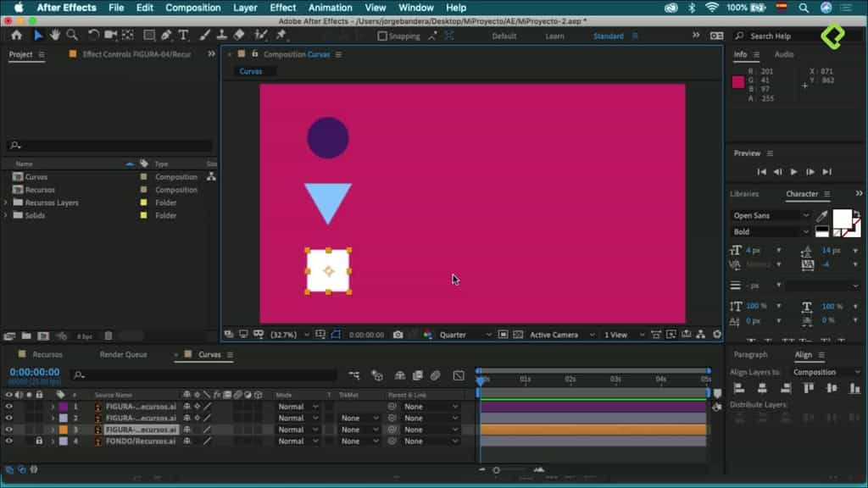Screen dimensions: 868x488
Task: Align layers to left edge
Action: [x=739, y=388]
